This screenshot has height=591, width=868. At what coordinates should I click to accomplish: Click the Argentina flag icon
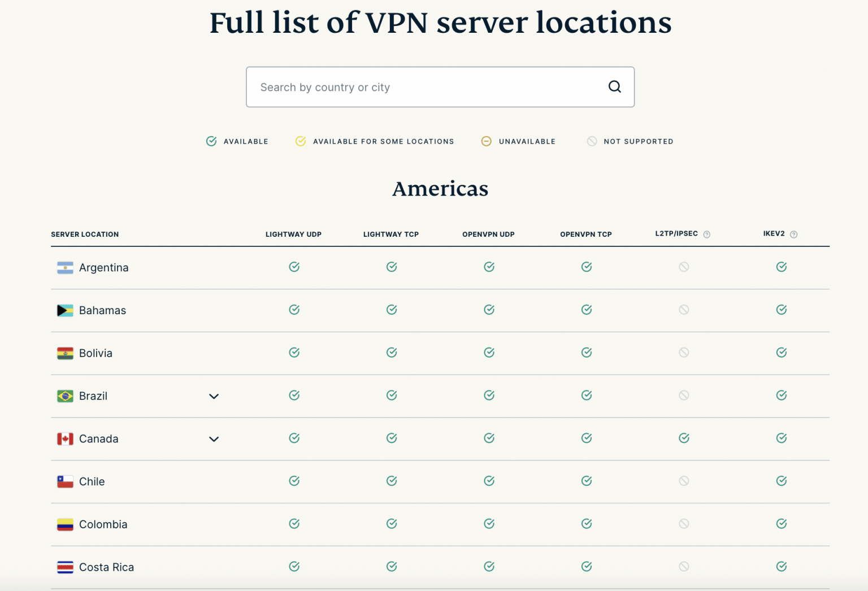point(65,267)
